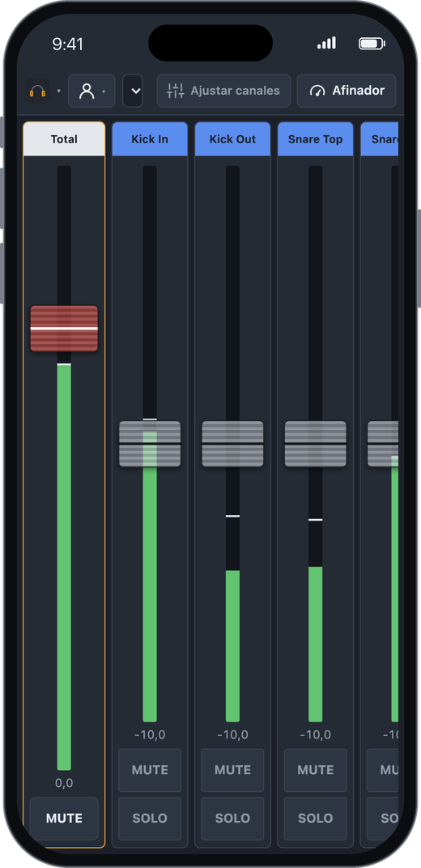This screenshot has height=868, width=421.
Task: Open Ajustar canales
Action: click(223, 91)
